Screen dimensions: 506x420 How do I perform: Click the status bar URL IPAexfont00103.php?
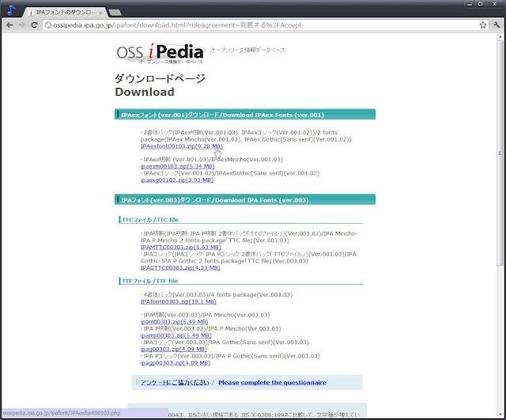pyautogui.click(x=62, y=413)
